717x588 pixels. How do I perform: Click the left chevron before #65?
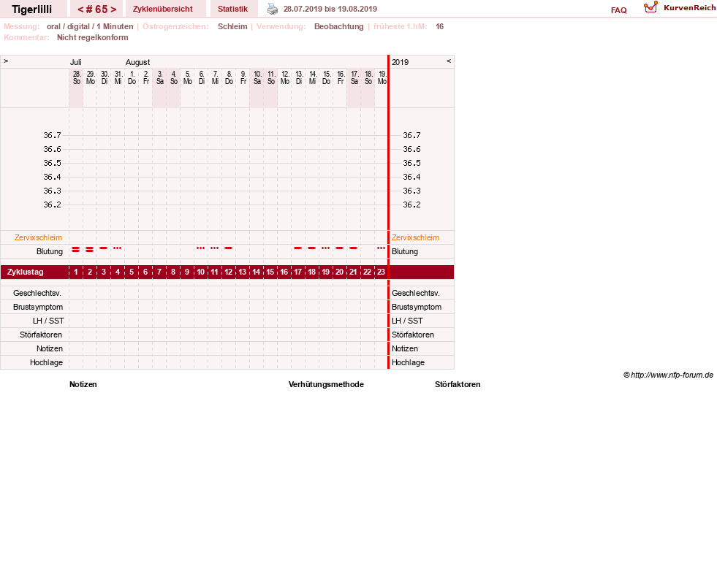[80, 9]
